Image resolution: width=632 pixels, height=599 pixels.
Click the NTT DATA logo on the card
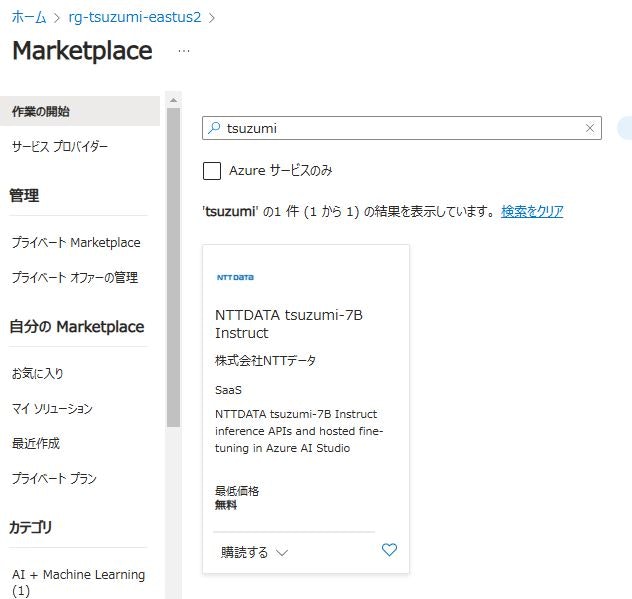tap(235, 277)
